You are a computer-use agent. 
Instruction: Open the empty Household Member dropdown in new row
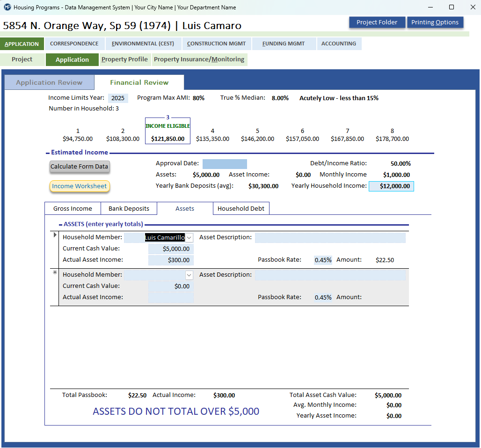point(189,275)
